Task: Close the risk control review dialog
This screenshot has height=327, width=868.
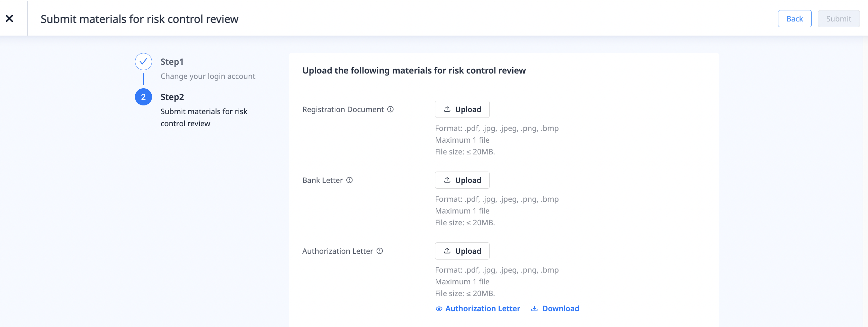Action: coord(9,18)
